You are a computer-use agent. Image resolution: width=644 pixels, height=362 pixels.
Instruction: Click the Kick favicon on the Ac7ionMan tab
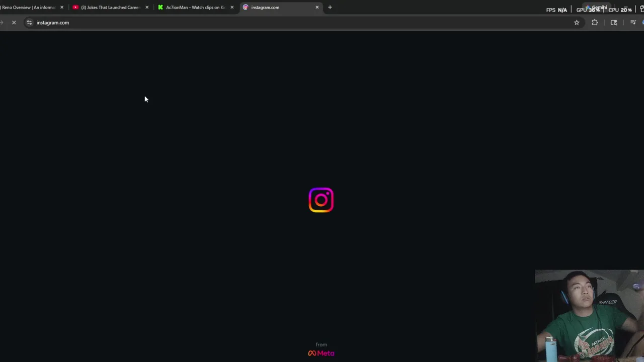click(160, 8)
